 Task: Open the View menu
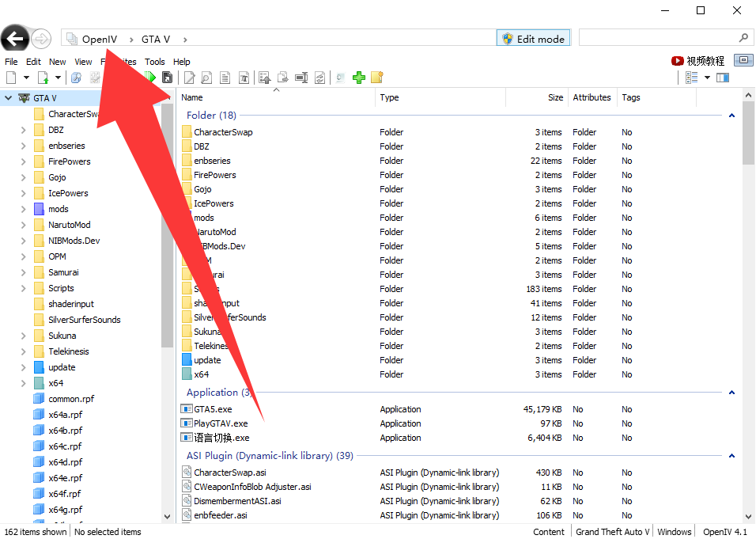83,62
